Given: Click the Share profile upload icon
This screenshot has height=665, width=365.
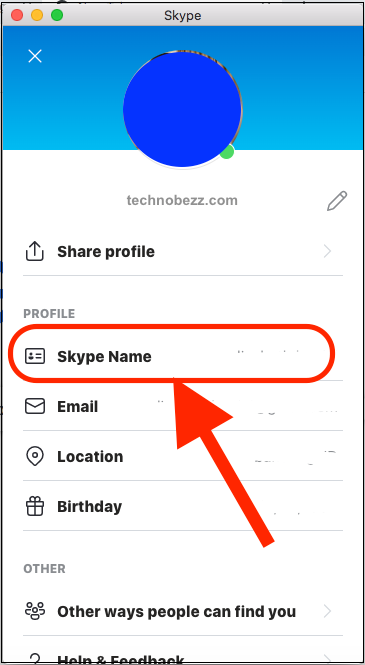Looking at the screenshot, I should pos(35,251).
